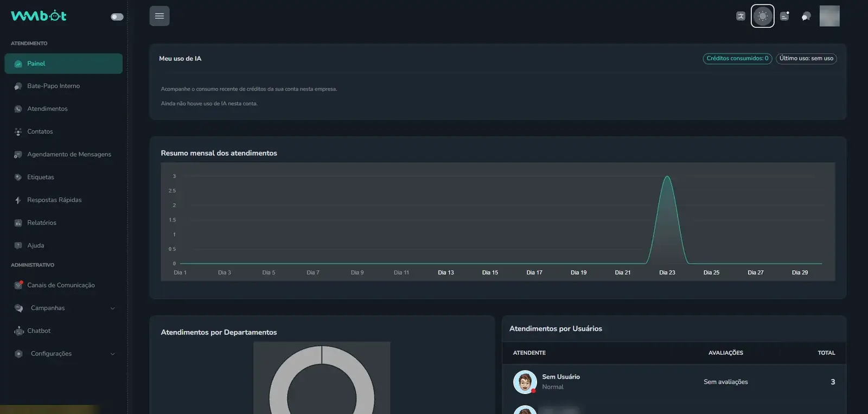
Task: Click the ATENDENTE column header
Action: click(529, 353)
